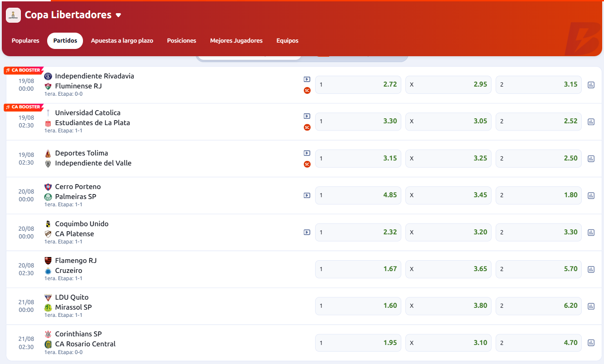Image resolution: width=604 pixels, height=364 pixels.
Task: Select Palmeiras SP away win odds 1.80
Action: pos(539,195)
